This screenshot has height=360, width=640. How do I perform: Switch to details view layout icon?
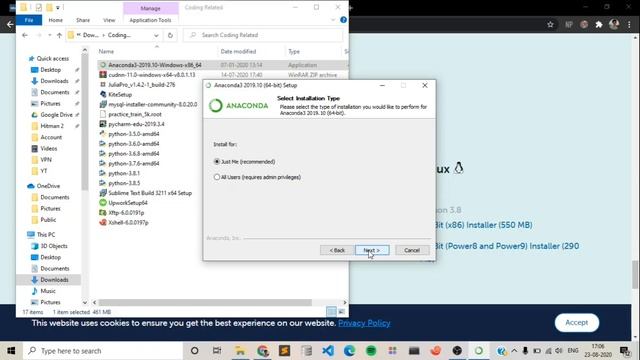[331, 312]
